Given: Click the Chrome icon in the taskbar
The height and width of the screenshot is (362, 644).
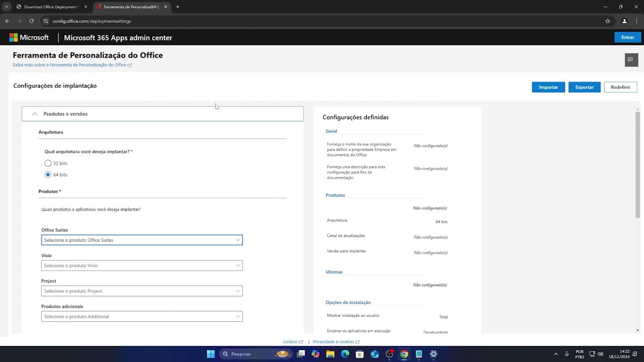Looking at the screenshot, I should pyautogui.click(x=404, y=354).
